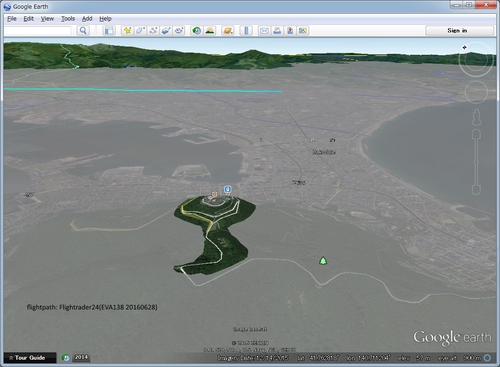Click the historical imagery clock in status bar
The image size is (500, 367).
click(66, 358)
